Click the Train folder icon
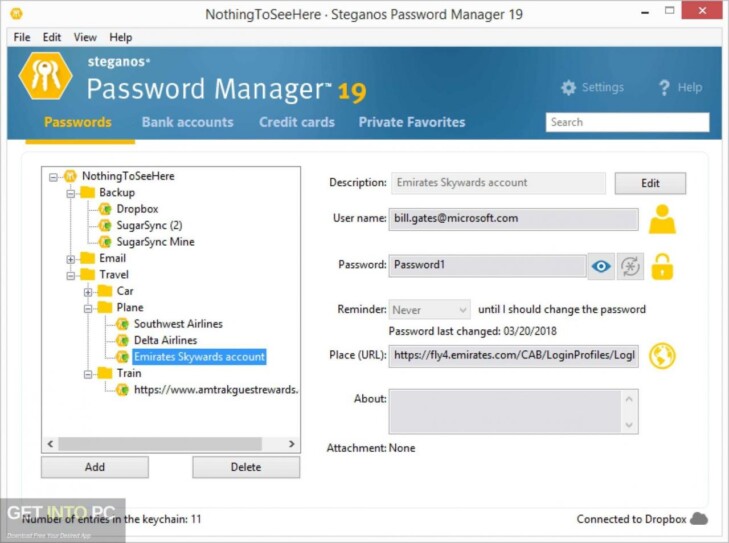Image resolution: width=729 pixels, height=543 pixels. [x=105, y=373]
